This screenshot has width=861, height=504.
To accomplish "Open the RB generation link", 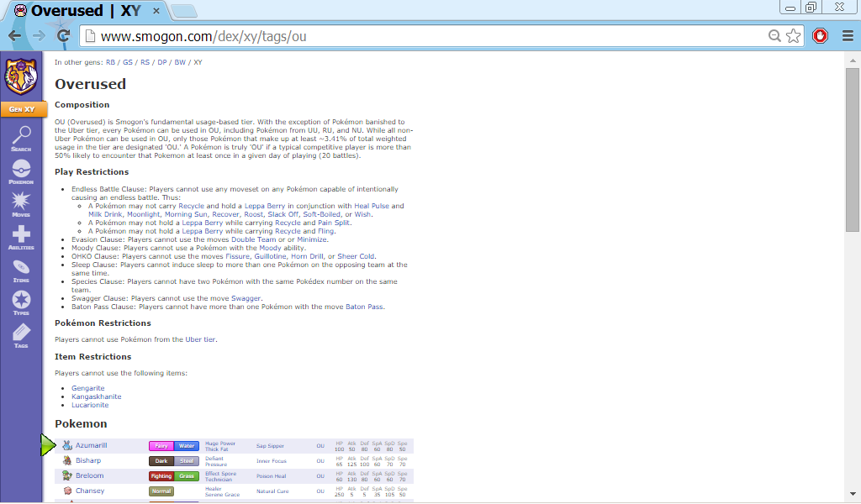I will tap(110, 62).
